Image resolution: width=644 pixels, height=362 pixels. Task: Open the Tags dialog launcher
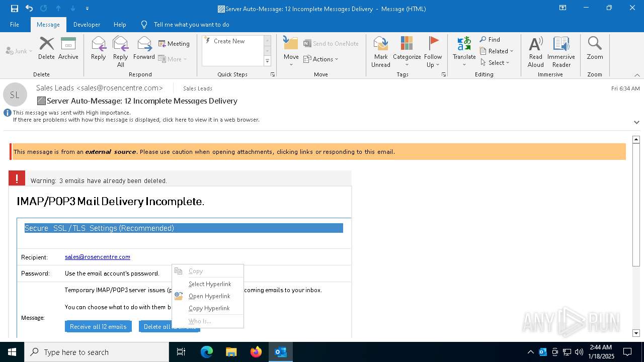pyautogui.click(x=444, y=74)
